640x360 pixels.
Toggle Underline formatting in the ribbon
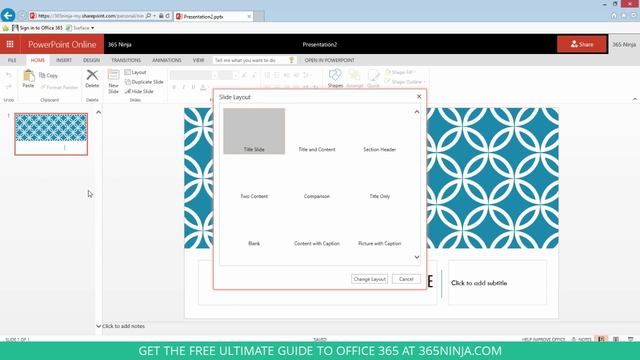pos(193,87)
